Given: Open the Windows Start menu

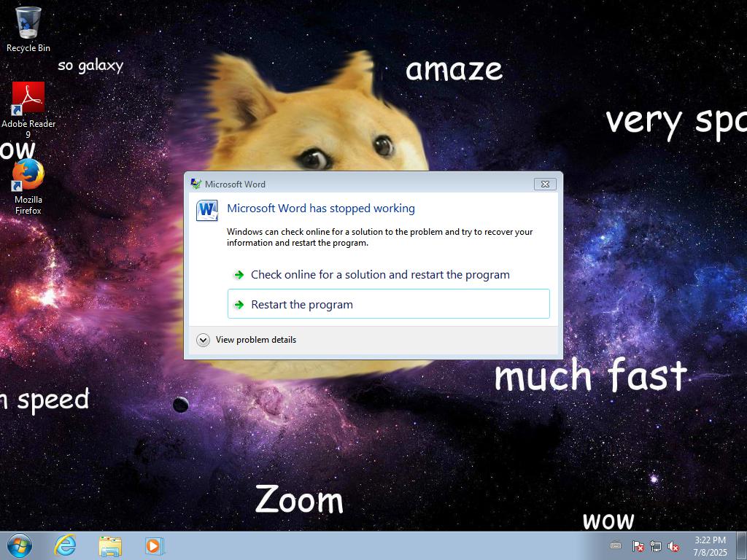Looking at the screenshot, I should click(x=19, y=545).
